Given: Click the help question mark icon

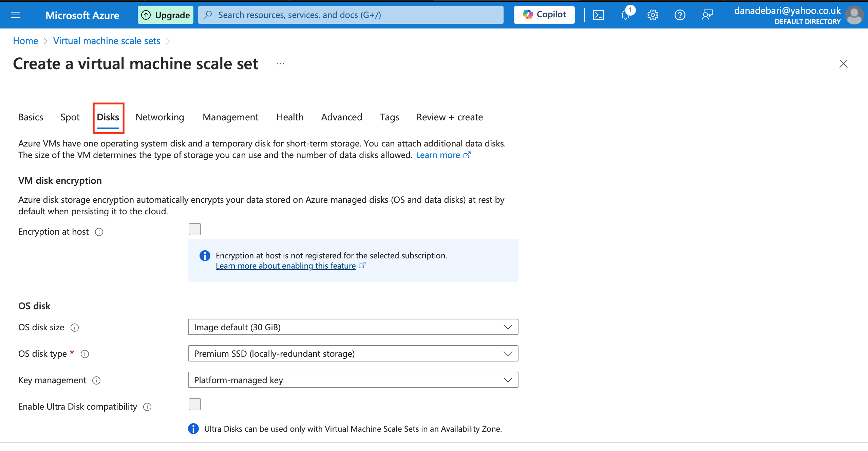Looking at the screenshot, I should [680, 15].
